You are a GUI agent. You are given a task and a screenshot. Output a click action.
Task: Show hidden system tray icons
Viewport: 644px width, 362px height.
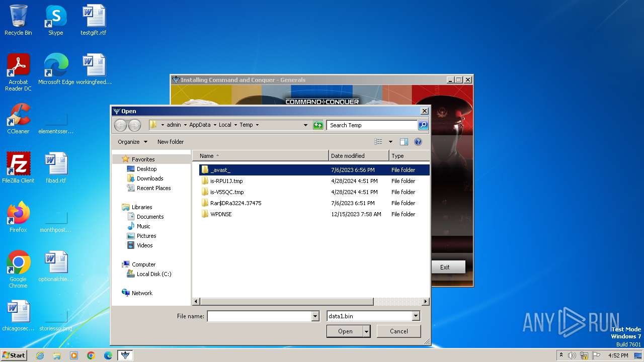pos(561,355)
